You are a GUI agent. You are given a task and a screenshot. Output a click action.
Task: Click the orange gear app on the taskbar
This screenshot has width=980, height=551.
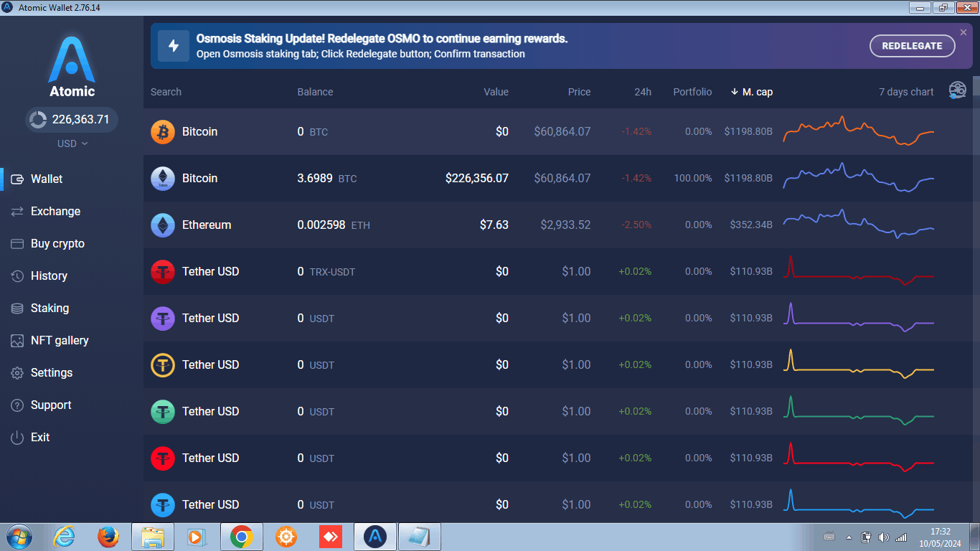[x=286, y=537]
